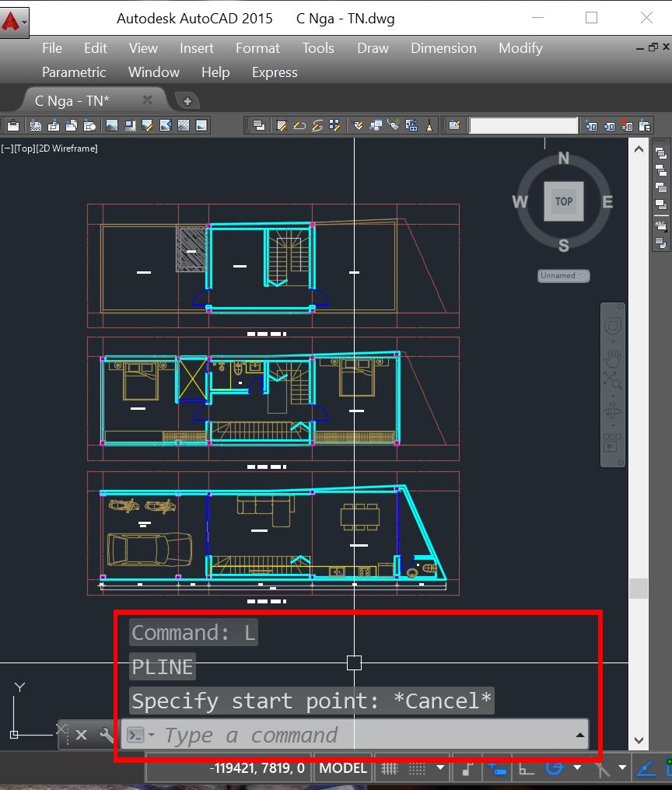Open the navigation bar SteeringWheels tool
Viewport: 672px width, 790px height.
[x=613, y=327]
